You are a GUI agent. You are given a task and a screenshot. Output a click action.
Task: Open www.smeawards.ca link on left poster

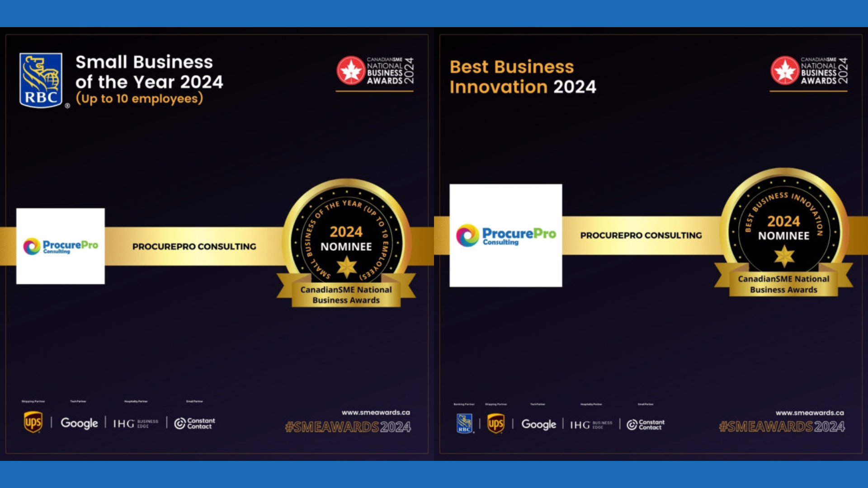click(376, 413)
